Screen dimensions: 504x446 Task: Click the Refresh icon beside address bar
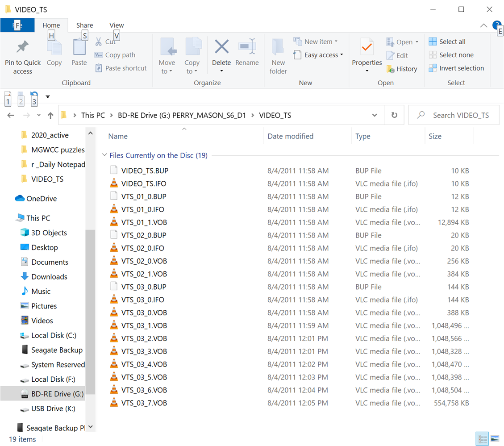coord(394,115)
